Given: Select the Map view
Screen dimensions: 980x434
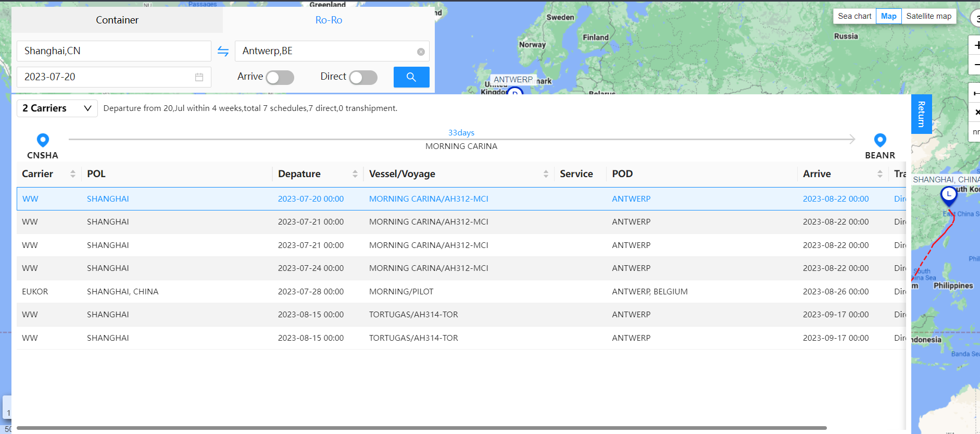Looking at the screenshot, I should tap(888, 16).
